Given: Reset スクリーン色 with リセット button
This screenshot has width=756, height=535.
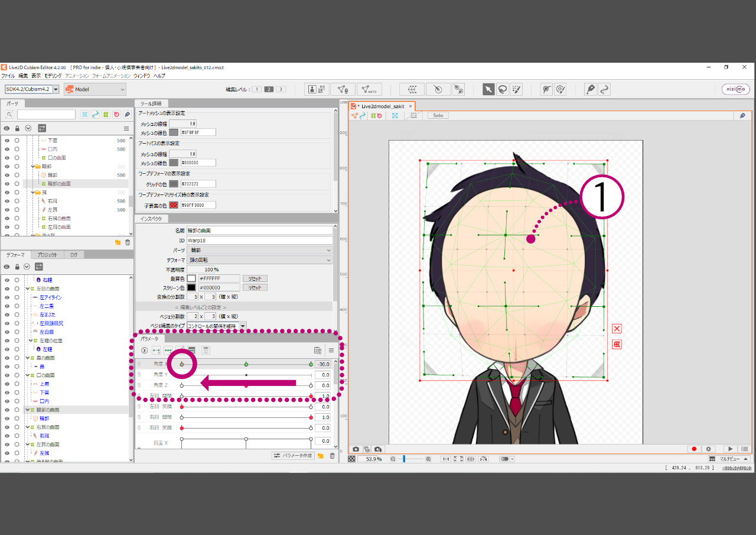Looking at the screenshot, I should tap(255, 287).
